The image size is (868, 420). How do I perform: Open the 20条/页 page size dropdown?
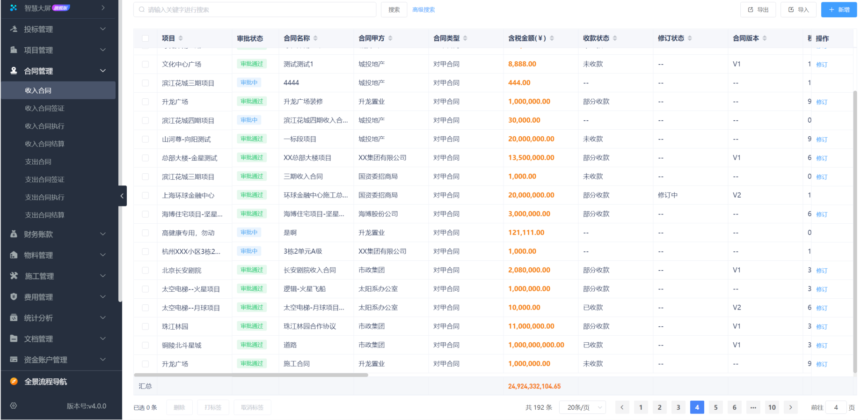(584, 407)
